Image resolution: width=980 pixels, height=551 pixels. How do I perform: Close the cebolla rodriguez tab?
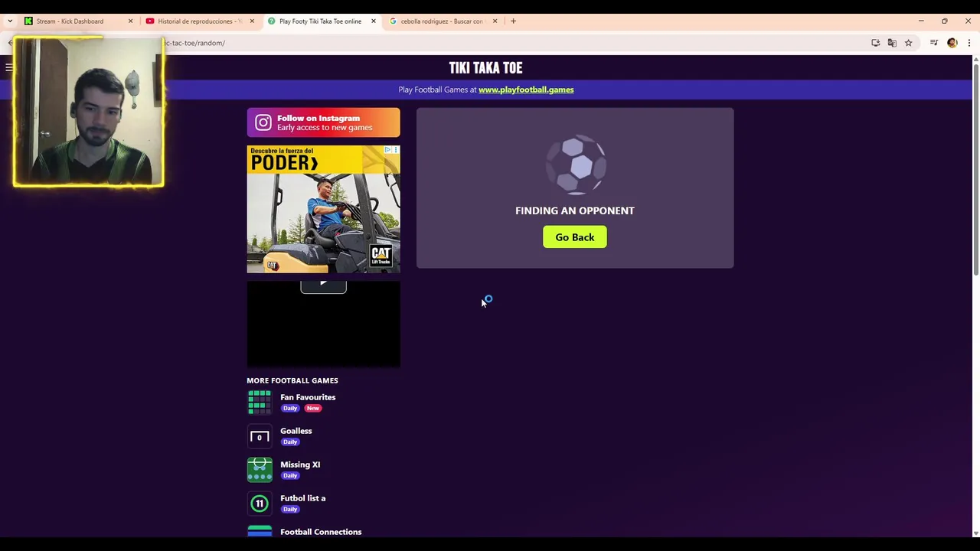pyautogui.click(x=495, y=21)
